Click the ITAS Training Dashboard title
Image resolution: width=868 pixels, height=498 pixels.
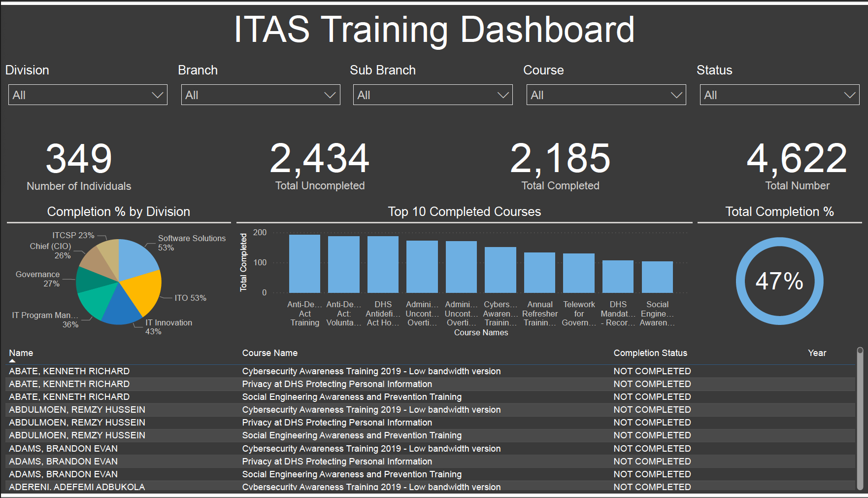434,30
